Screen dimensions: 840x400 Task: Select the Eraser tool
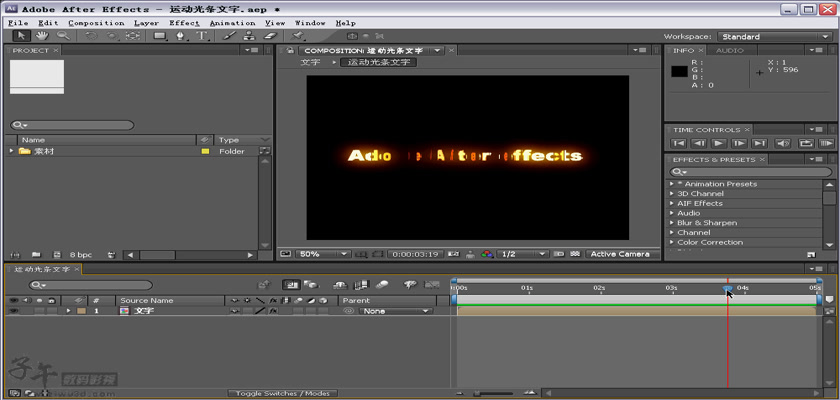coord(270,36)
